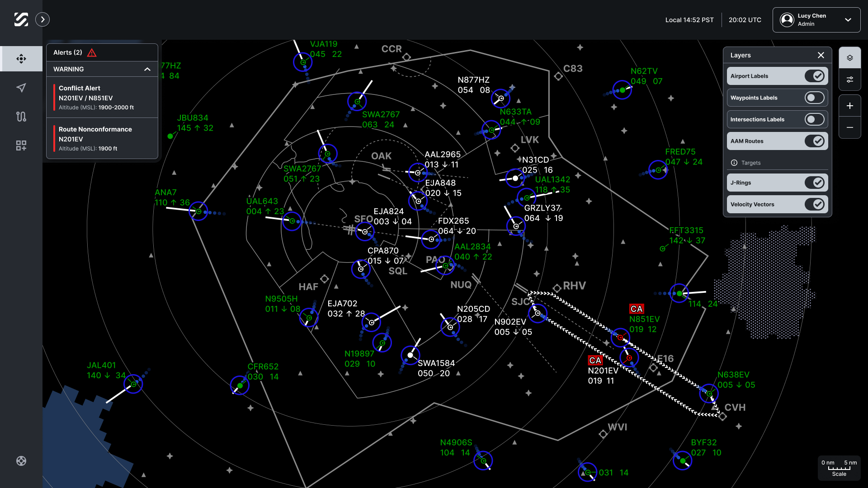This screenshot has width=868, height=488.
Task: Select the ANA7 aircraft target
Action: click(x=198, y=211)
